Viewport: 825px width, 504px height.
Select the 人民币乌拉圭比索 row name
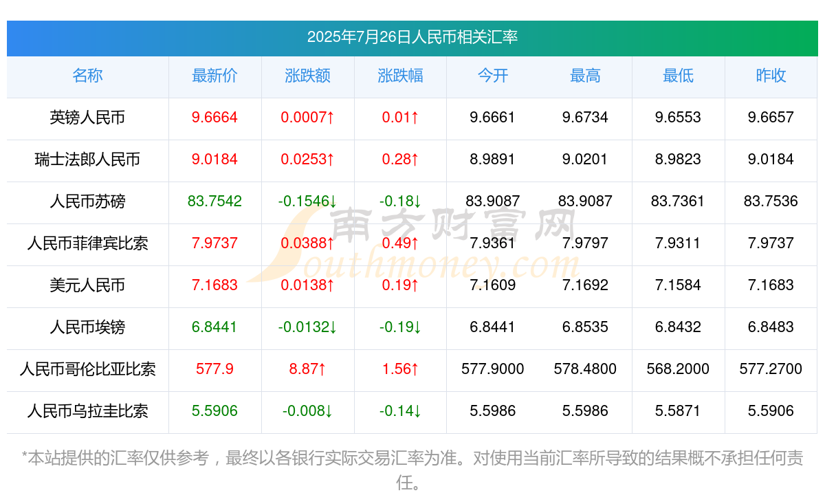(x=87, y=411)
